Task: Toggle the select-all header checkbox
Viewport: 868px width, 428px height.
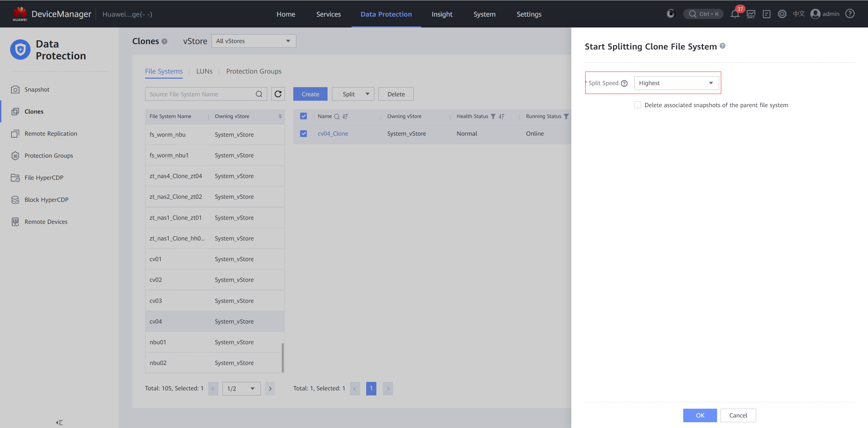Action: (303, 116)
